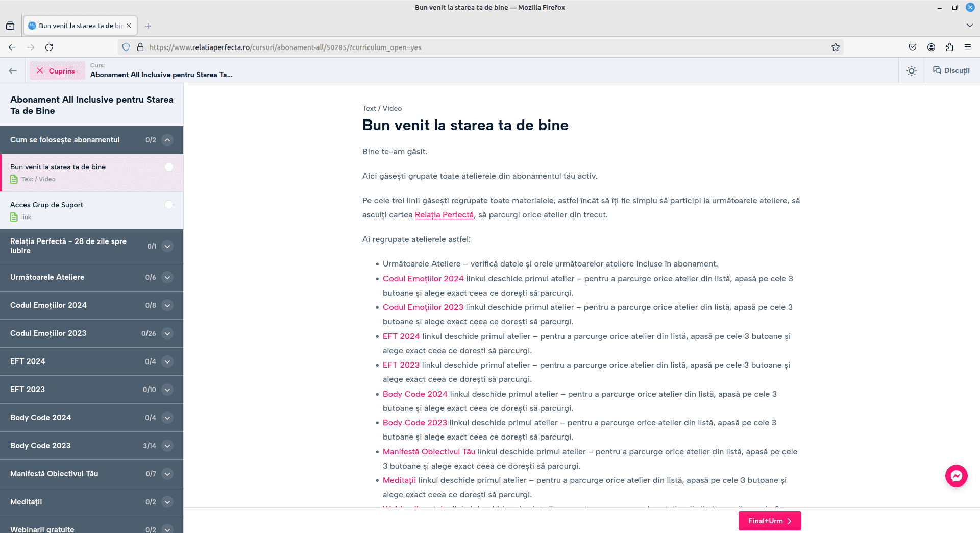Follow the Codul Emoțiilor 2023 content link
The height and width of the screenshot is (533, 980).
click(423, 307)
